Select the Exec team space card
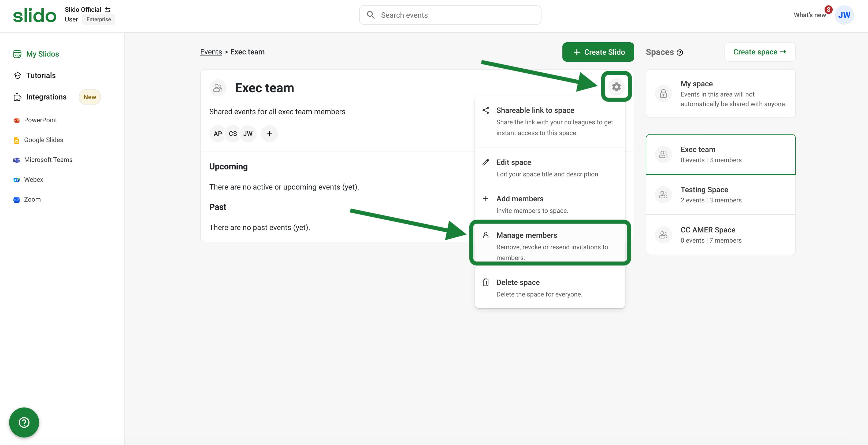 [720, 154]
